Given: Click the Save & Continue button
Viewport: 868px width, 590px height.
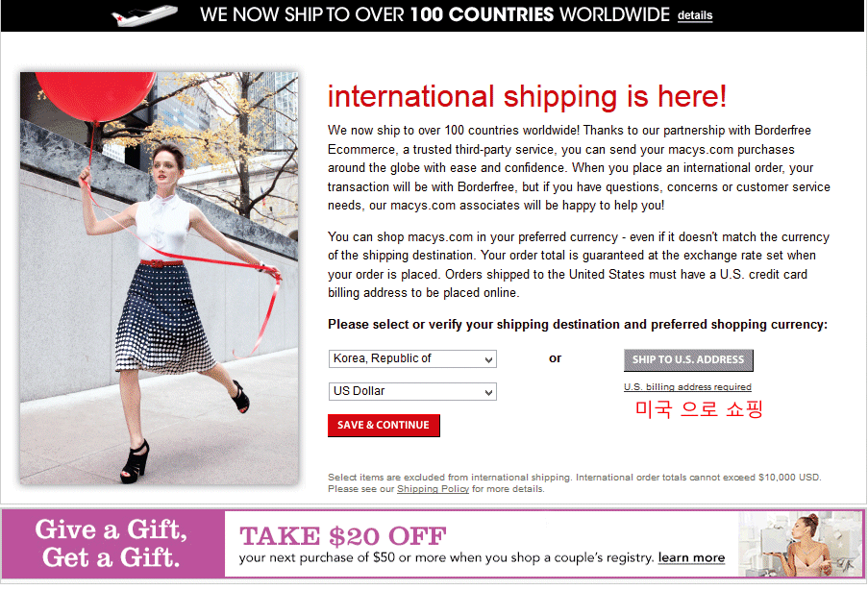Looking at the screenshot, I should click(384, 425).
